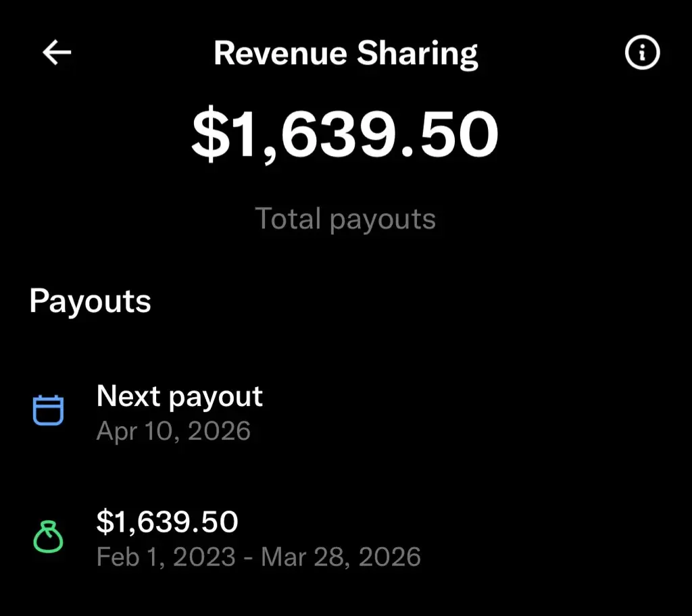The image size is (692, 616).
Task: Click the payout period date range
Action: [x=259, y=557]
